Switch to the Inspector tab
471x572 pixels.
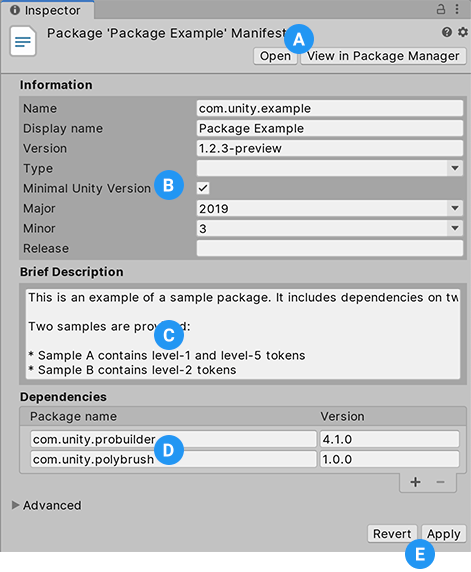tap(47, 10)
